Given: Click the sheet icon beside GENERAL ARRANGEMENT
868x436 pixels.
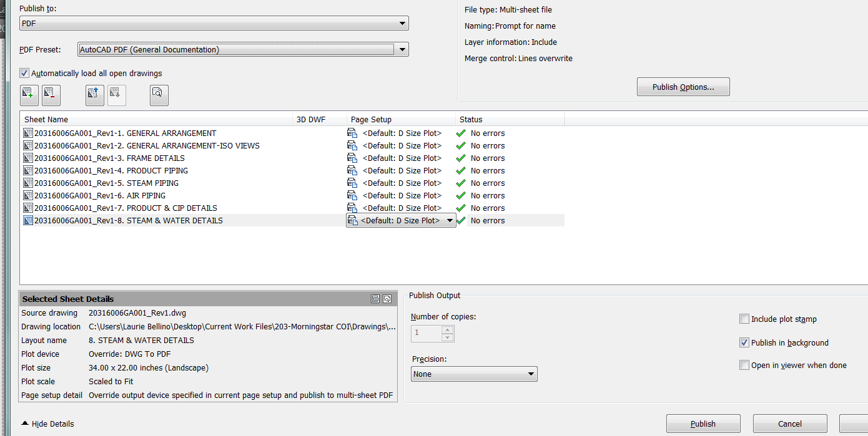Looking at the screenshot, I should click(x=28, y=133).
